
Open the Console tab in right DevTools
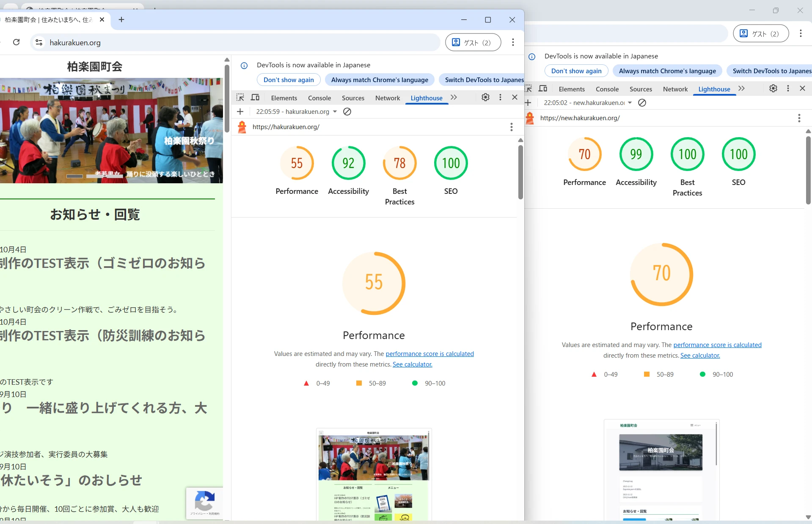(x=607, y=89)
